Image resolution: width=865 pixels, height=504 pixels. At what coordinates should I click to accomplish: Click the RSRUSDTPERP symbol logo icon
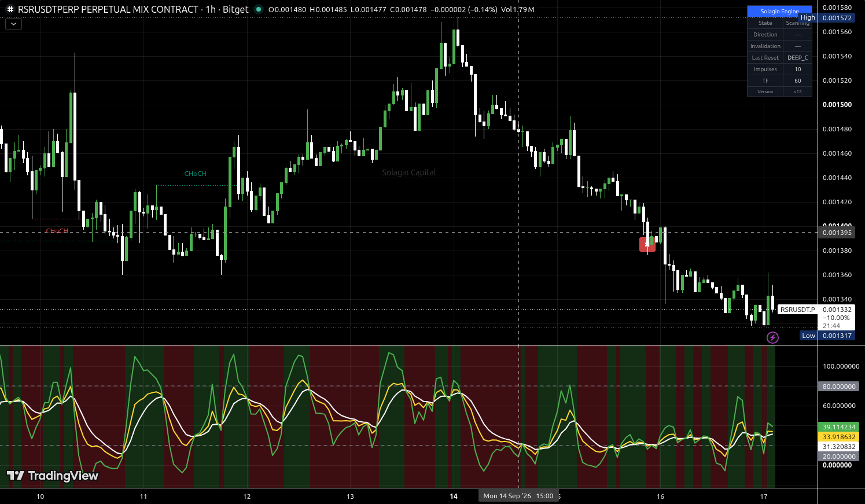point(10,10)
